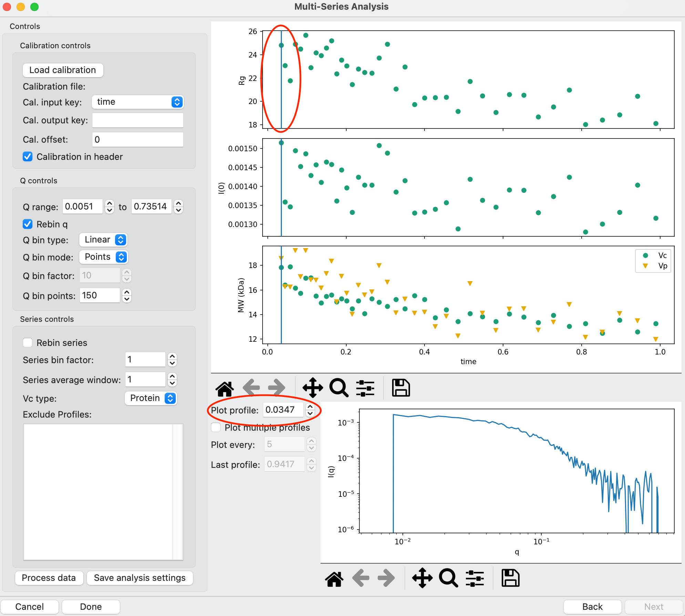Click Save figure icon in upper toolbar
This screenshot has height=616, width=685.
point(401,388)
